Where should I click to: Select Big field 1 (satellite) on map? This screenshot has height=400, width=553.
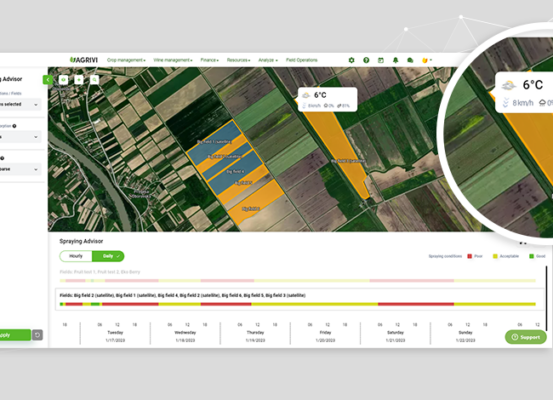pyautogui.click(x=213, y=141)
